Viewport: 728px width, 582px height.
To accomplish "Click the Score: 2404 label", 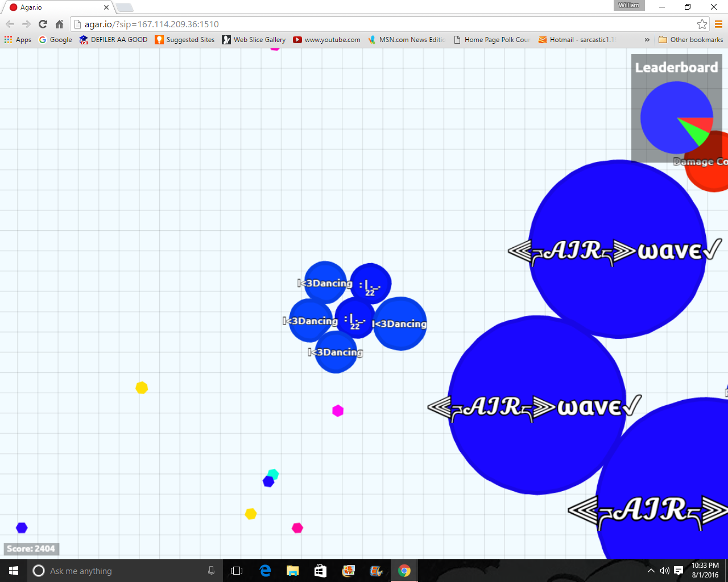I will (x=31, y=548).
